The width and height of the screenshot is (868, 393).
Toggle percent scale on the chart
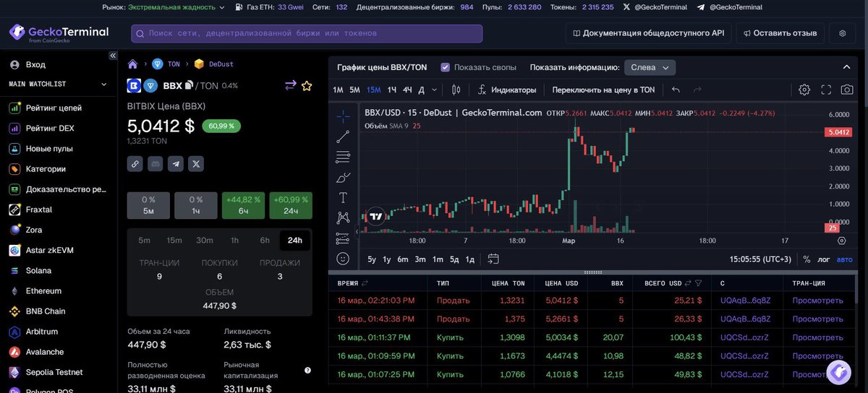click(x=807, y=259)
